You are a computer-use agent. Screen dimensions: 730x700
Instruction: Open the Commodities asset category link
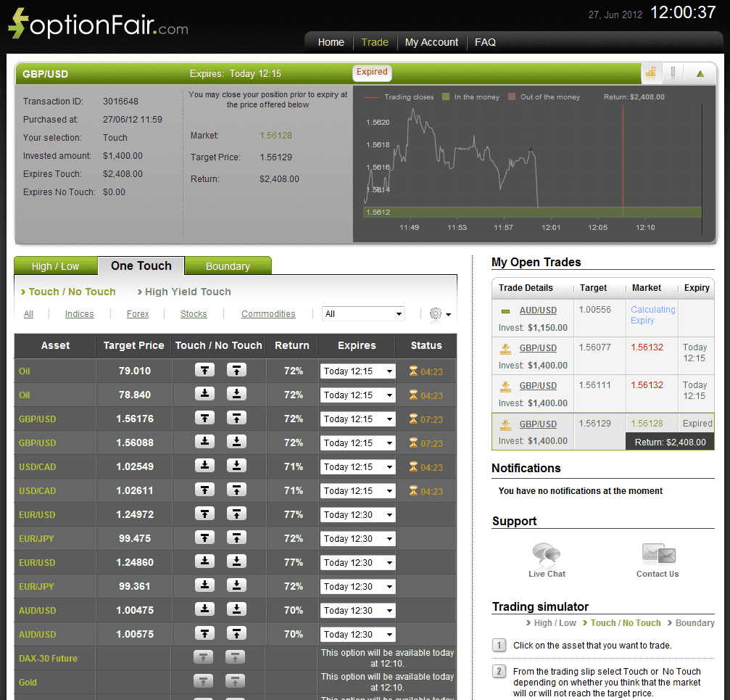(268, 313)
